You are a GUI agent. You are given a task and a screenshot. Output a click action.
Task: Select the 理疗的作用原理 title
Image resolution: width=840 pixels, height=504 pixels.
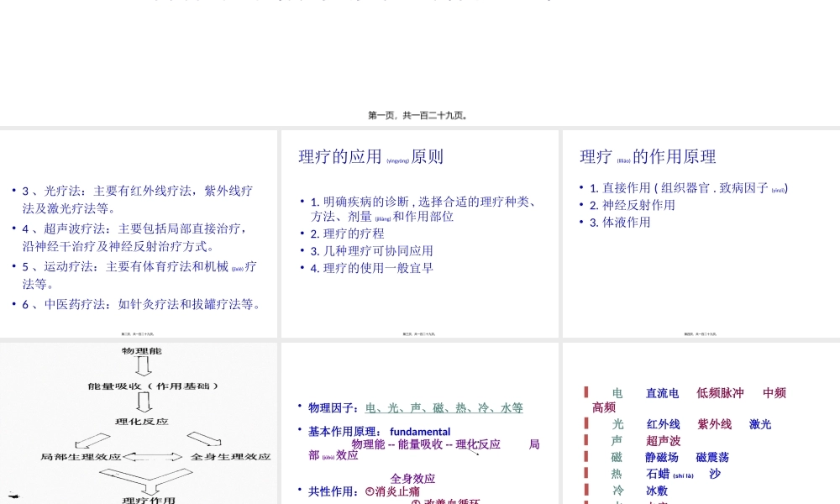click(x=647, y=156)
